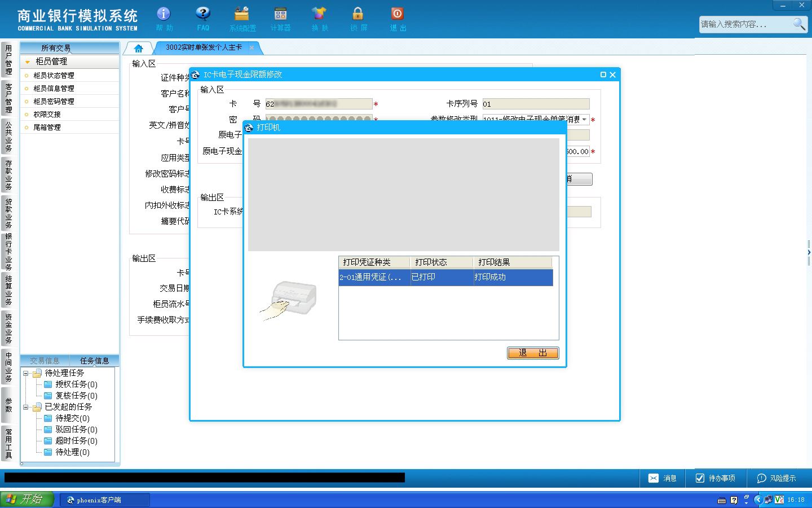The image size is (812, 508).
Task: Open the 资金业务 side tab
Action: click(8, 328)
